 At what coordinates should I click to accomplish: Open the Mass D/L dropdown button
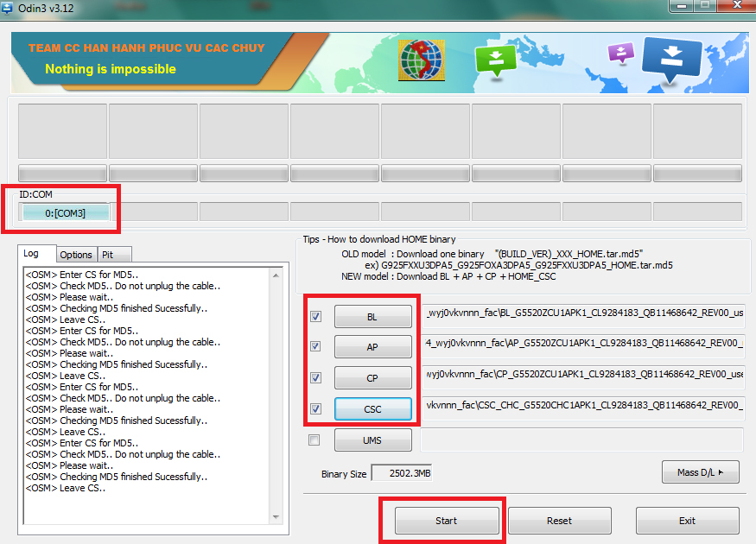click(700, 472)
